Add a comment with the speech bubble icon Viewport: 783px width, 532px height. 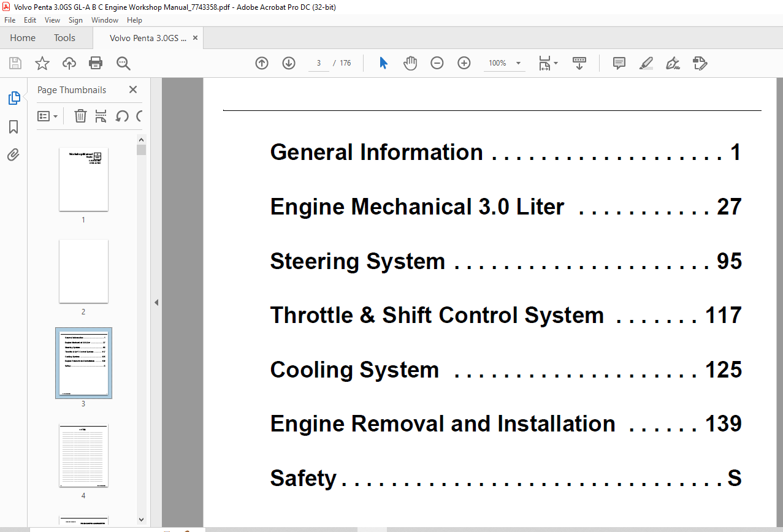[619, 63]
